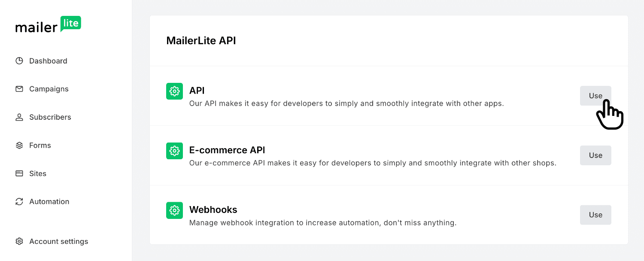Viewport: 644px width, 261px height.
Task: Open Subscribers in the sidebar
Action: (43, 117)
